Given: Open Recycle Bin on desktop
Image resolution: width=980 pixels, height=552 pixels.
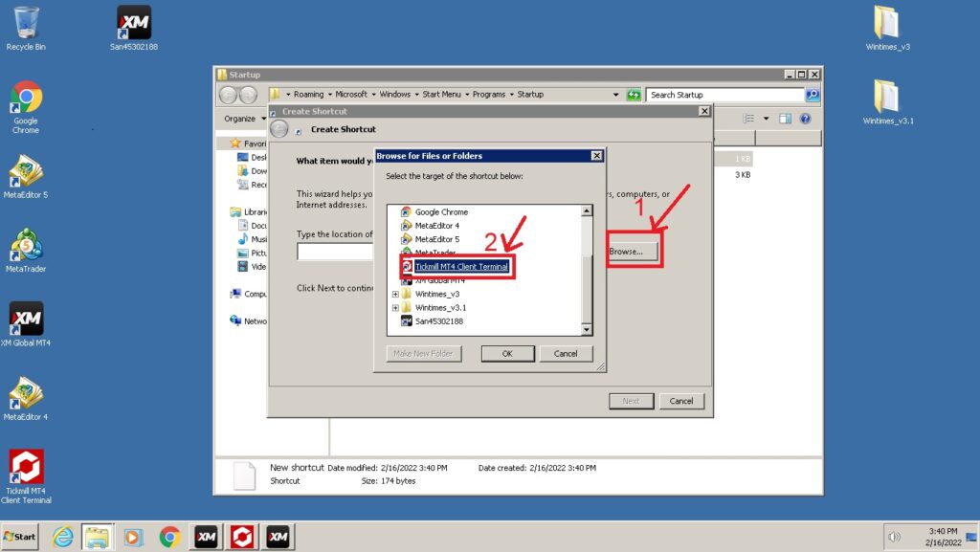Looking at the screenshot, I should (x=26, y=28).
